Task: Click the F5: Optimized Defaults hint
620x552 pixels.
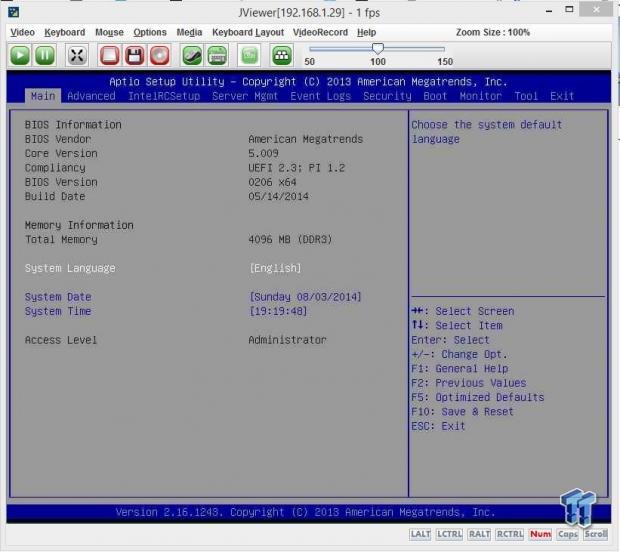Action: coord(478,397)
